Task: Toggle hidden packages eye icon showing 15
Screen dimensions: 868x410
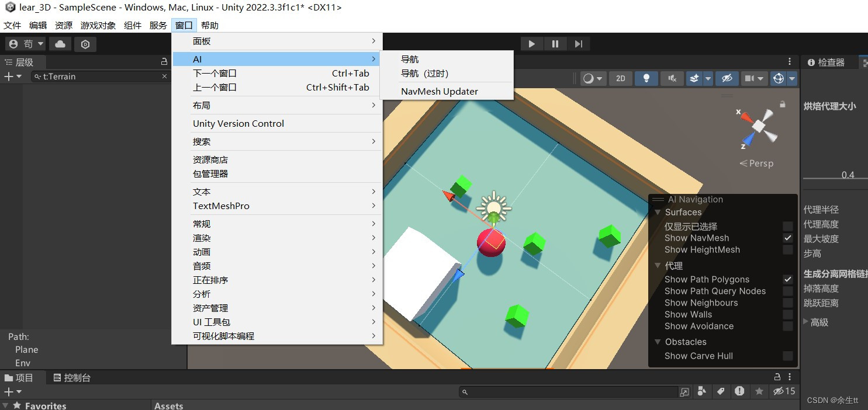Action: click(x=784, y=391)
